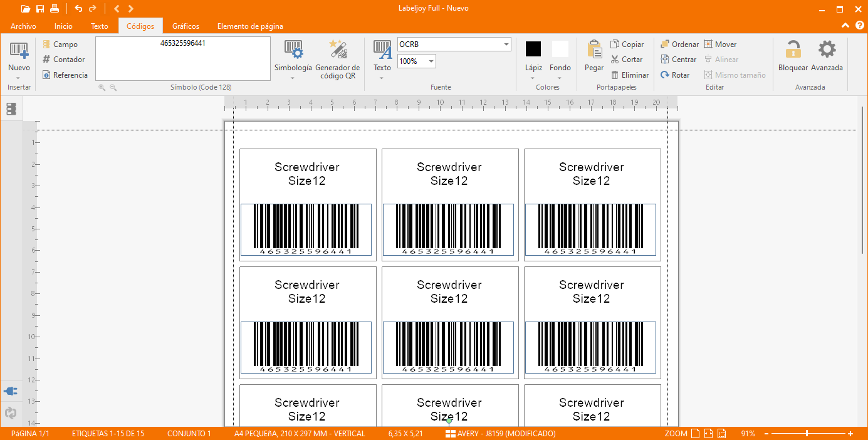The height and width of the screenshot is (440, 868).
Task: Open the Generador de código QR
Action: [338, 59]
